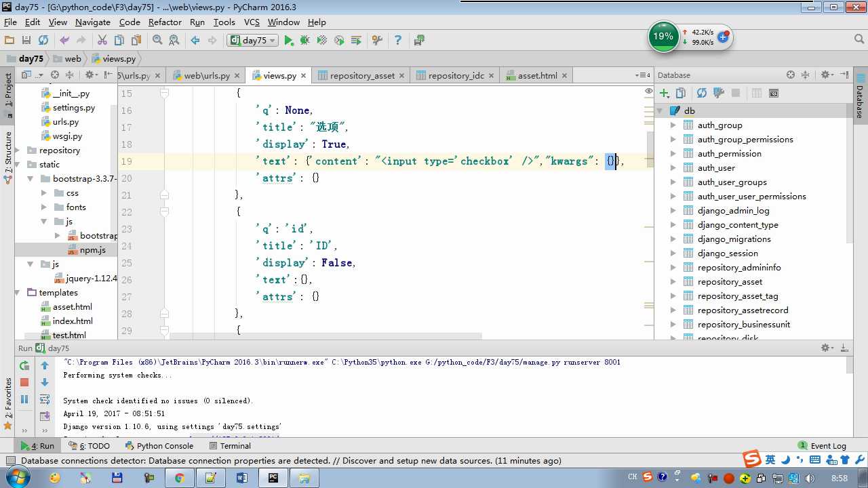Toggle soft-wrap in Run console
The height and width of the screenshot is (488, 868).
[45, 399]
